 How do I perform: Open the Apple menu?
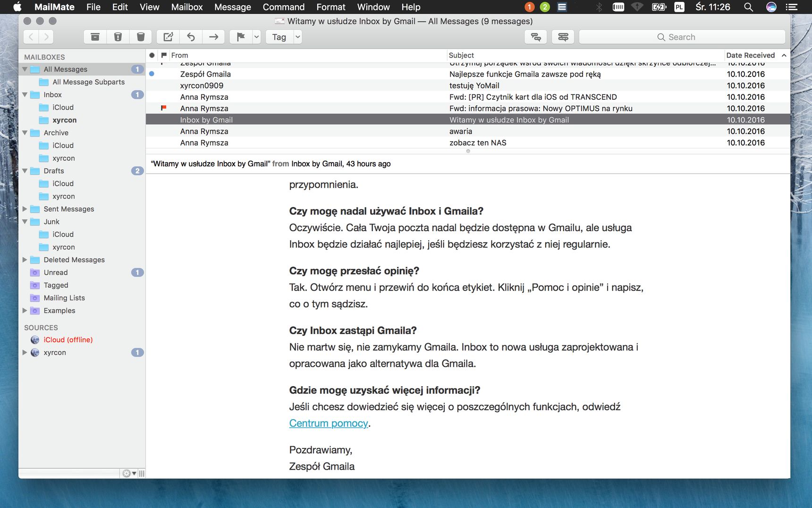tap(17, 7)
